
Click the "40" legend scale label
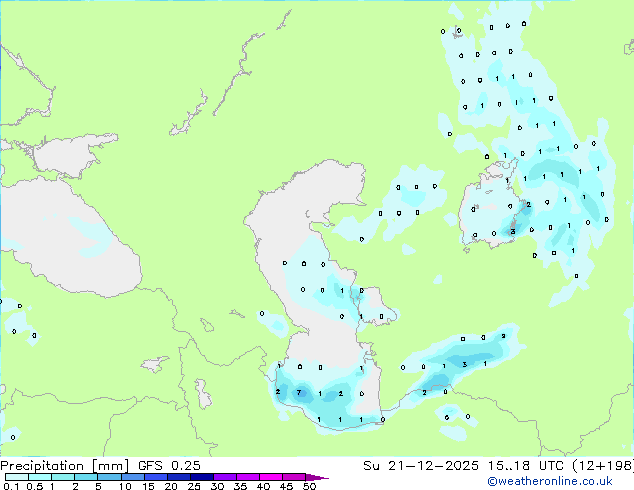tap(264, 486)
